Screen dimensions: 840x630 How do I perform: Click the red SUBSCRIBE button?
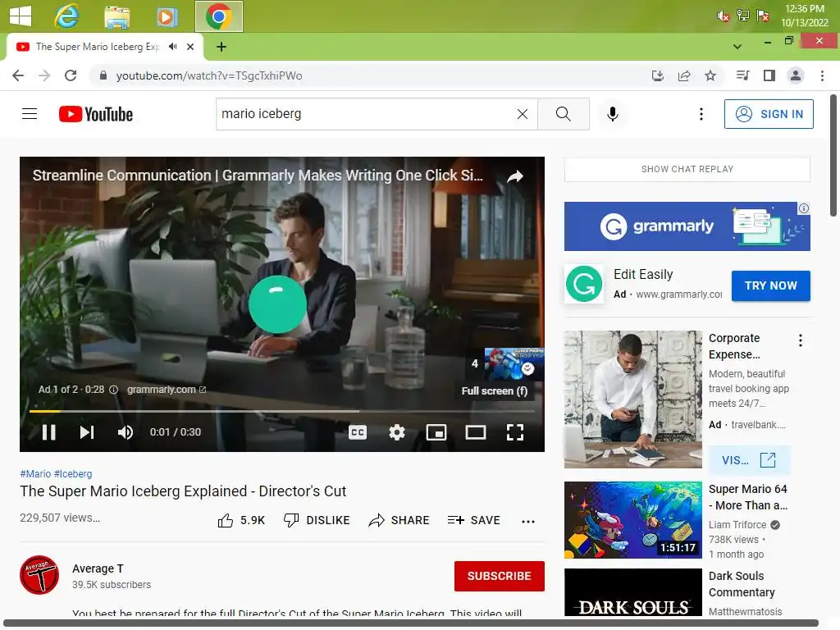tap(500, 576)
